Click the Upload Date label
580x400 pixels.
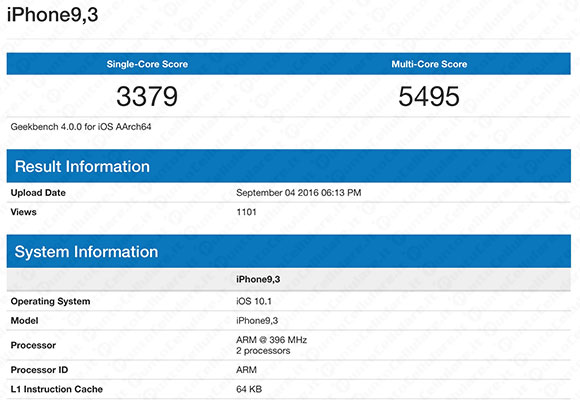(38, 193)
